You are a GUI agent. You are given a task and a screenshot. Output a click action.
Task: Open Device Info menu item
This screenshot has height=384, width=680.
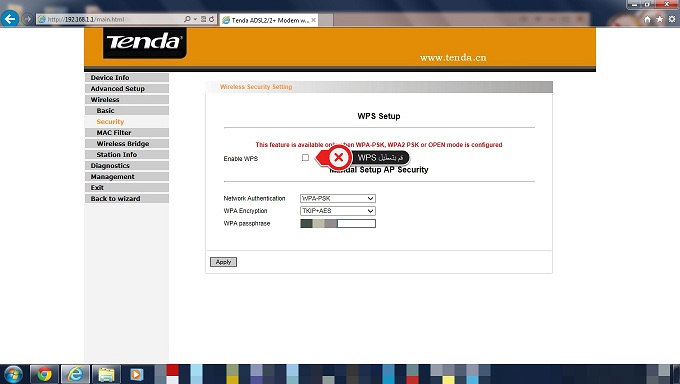(127, 78)
